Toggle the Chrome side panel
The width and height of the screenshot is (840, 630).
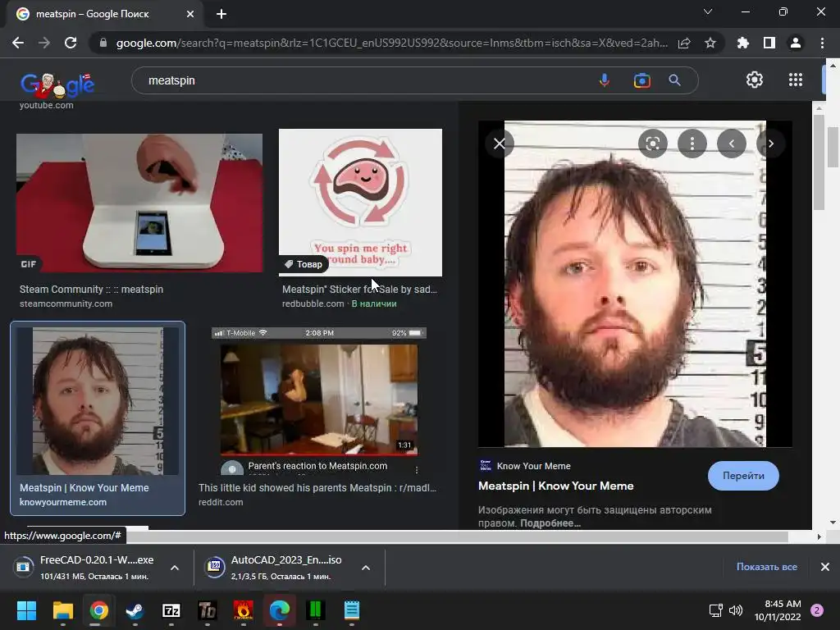[769, 43]
